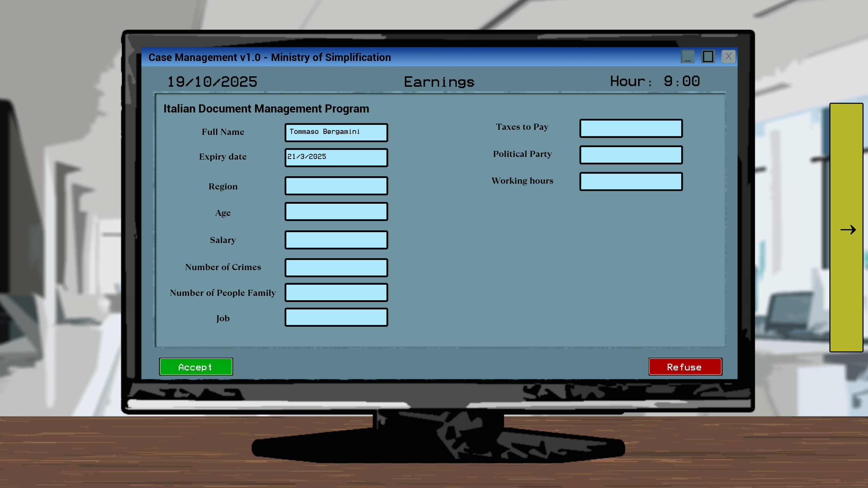Click the Working hours field

click(x=631, y=182)
